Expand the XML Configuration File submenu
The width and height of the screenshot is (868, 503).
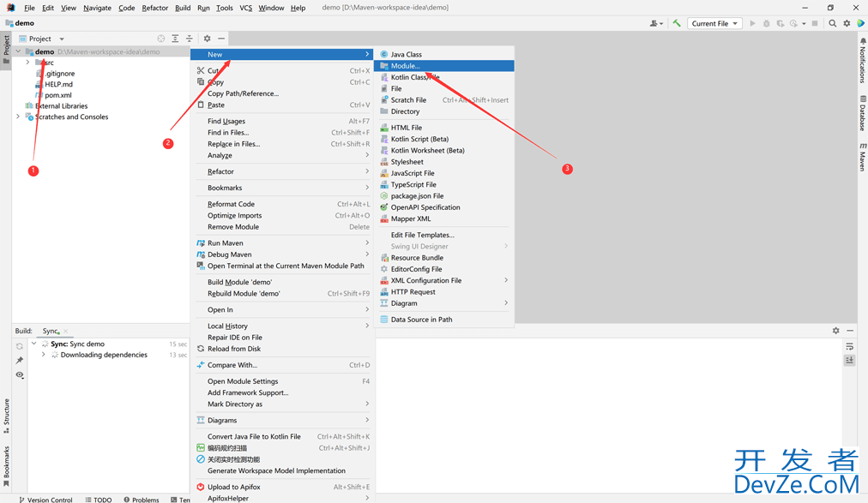click(x=444, y=281)
